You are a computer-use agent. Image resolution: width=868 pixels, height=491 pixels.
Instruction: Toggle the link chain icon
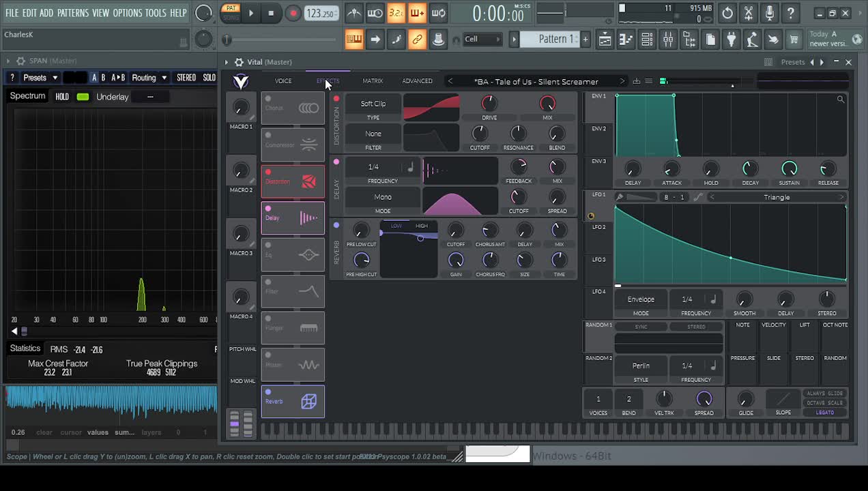coord(417,40)
